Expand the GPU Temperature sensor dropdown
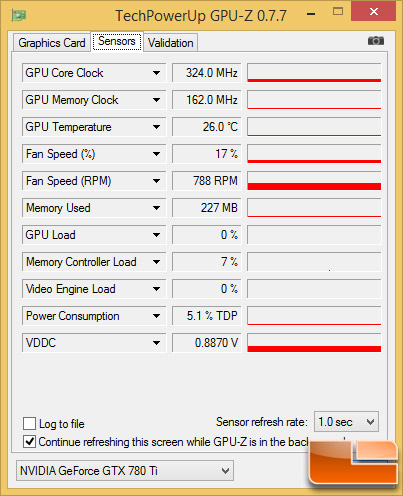 tap(156, 127)
